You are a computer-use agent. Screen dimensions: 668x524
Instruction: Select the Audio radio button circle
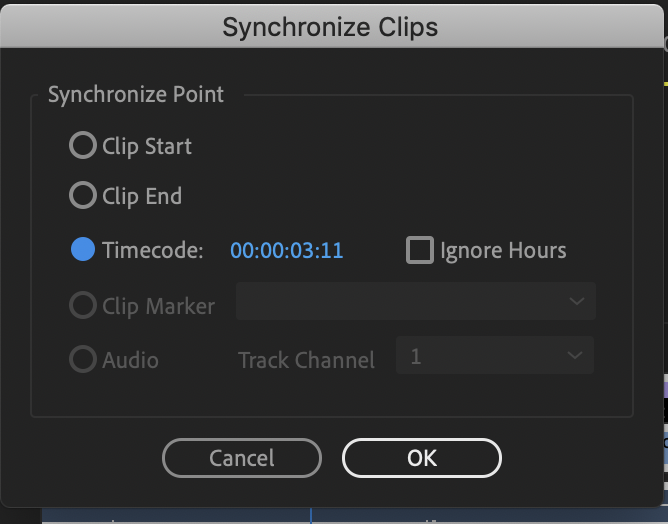[x=83, y=359]
